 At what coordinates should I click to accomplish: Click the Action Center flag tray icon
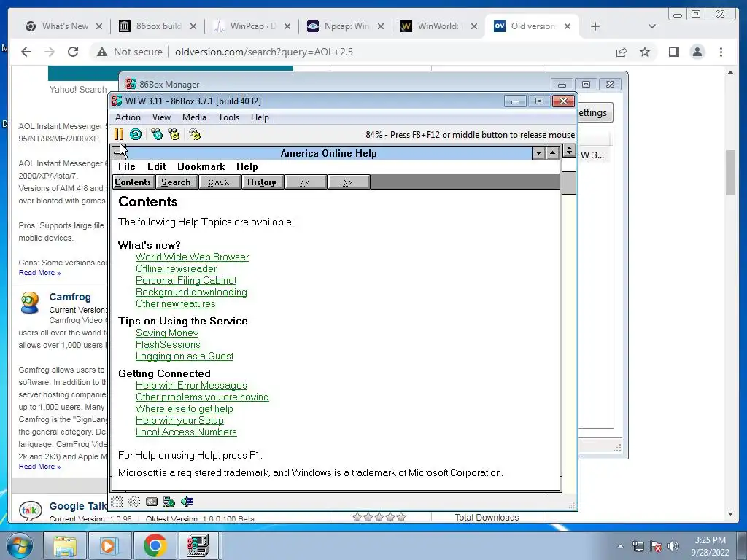[x=656, y=546]
